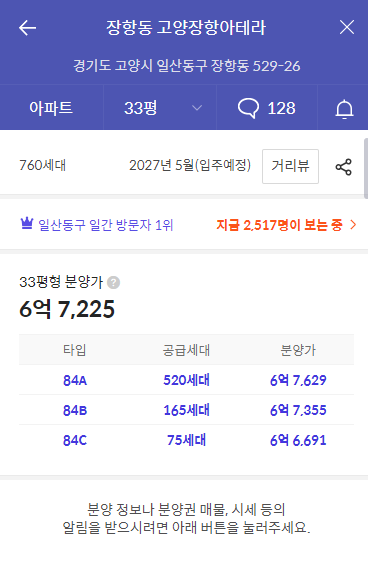The height and width of the screenshot is (564, 368).
Task: Click the 520세대 supply cell
Action: 186,380
